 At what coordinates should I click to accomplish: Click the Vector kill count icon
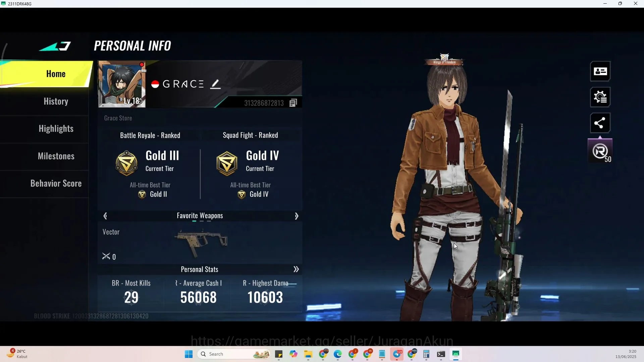pos(106,257)
